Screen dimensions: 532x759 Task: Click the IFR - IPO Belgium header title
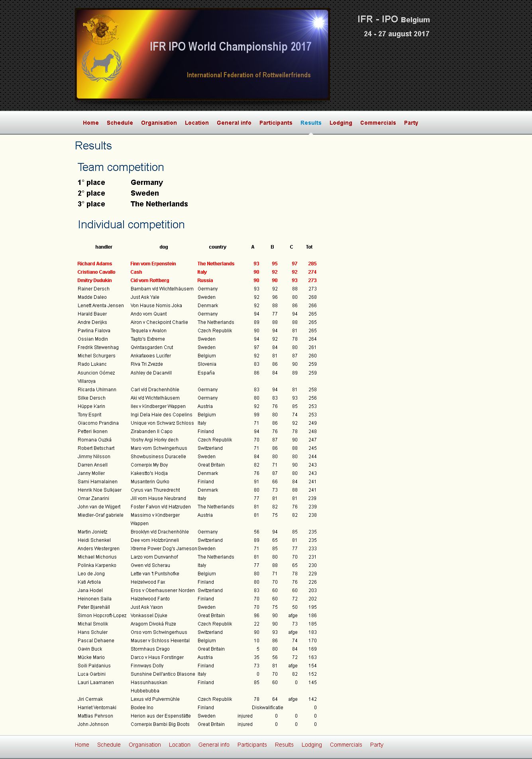point(393,19)
